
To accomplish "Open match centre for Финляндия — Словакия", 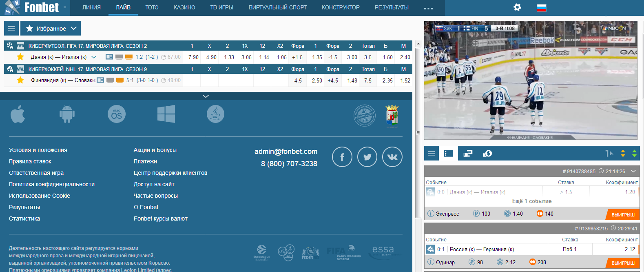I will tap(100, 80).
